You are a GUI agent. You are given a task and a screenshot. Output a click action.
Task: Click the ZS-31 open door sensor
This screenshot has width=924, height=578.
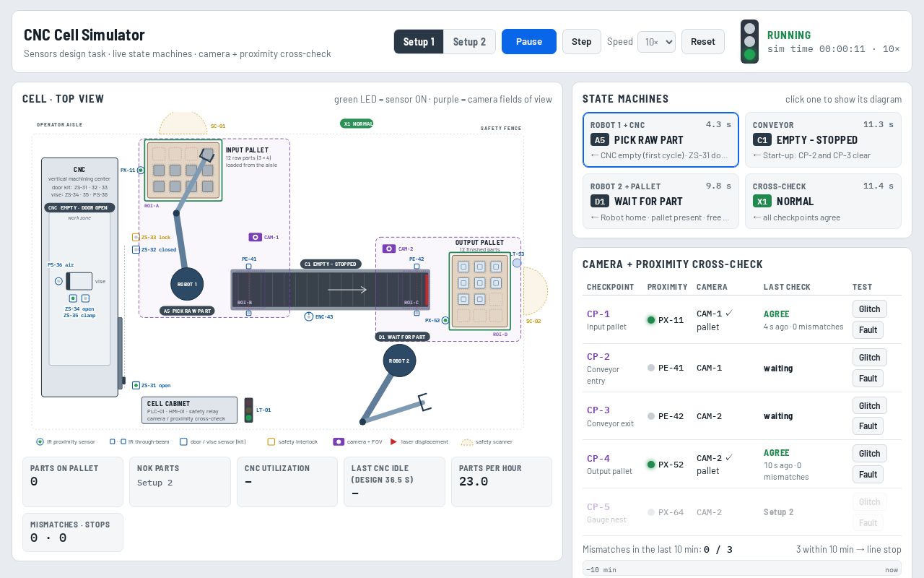[136, 385]
